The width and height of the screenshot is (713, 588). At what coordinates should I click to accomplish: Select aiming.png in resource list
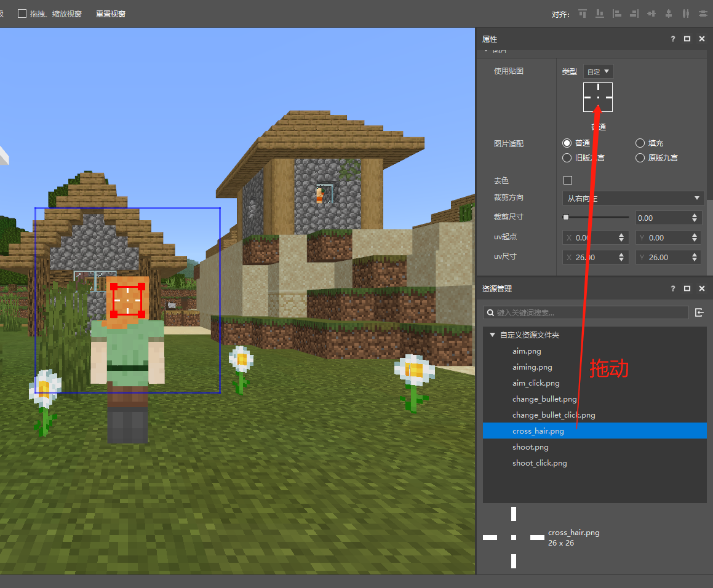(595, 367)
